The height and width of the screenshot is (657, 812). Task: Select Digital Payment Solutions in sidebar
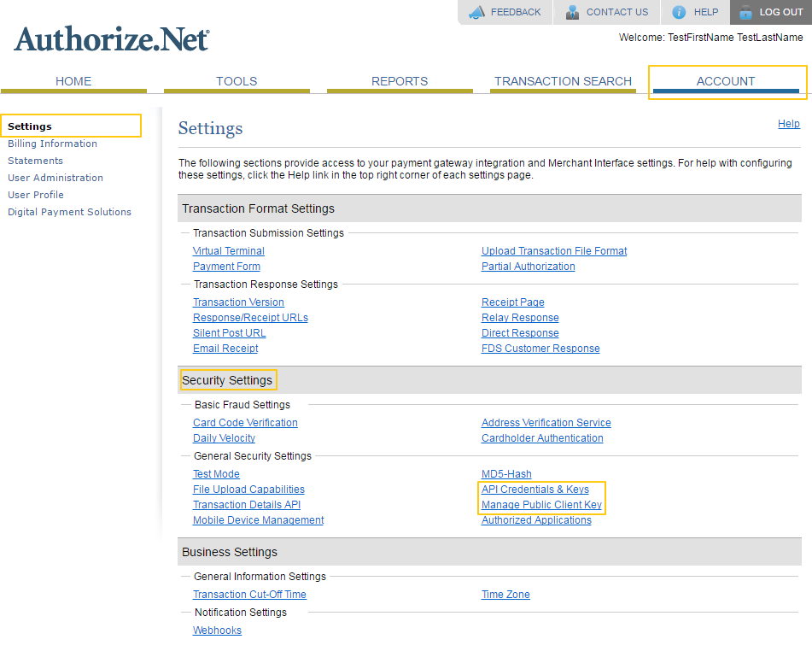69,212
